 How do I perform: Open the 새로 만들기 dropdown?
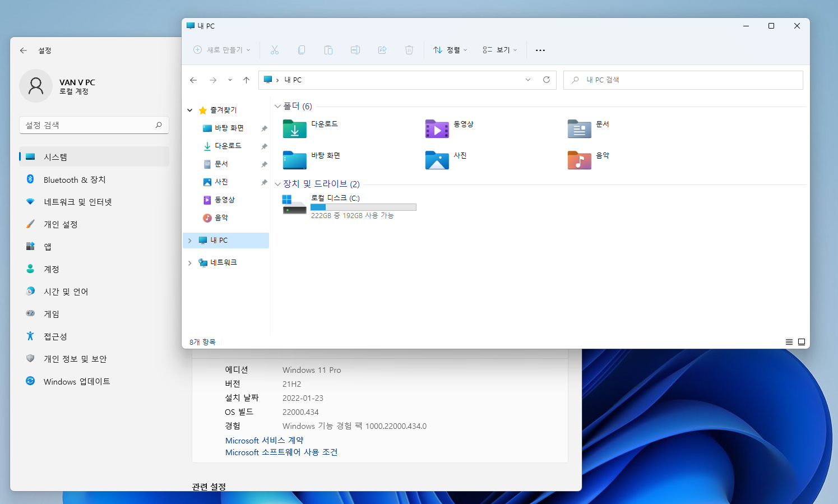pos(222,50)
